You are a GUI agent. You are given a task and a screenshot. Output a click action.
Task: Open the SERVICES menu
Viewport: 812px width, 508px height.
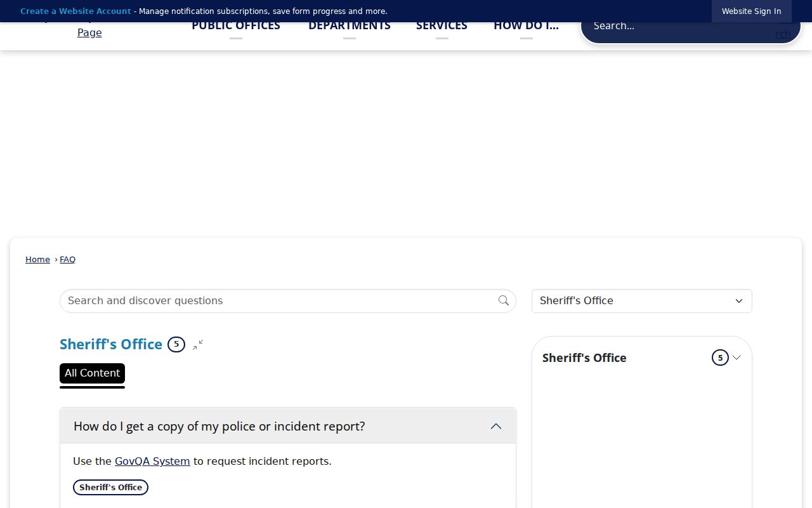(442, 25)
